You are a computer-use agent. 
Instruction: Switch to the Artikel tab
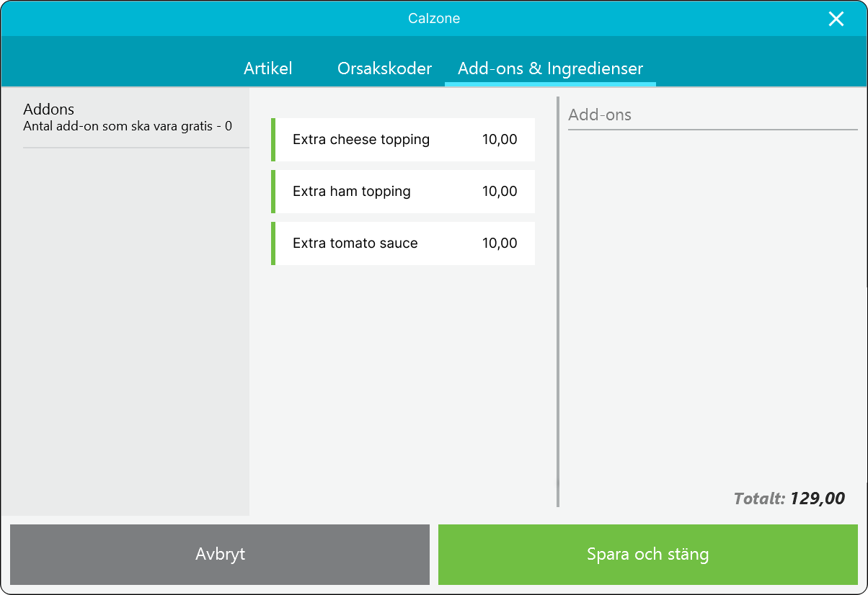(x=268, y=69)
